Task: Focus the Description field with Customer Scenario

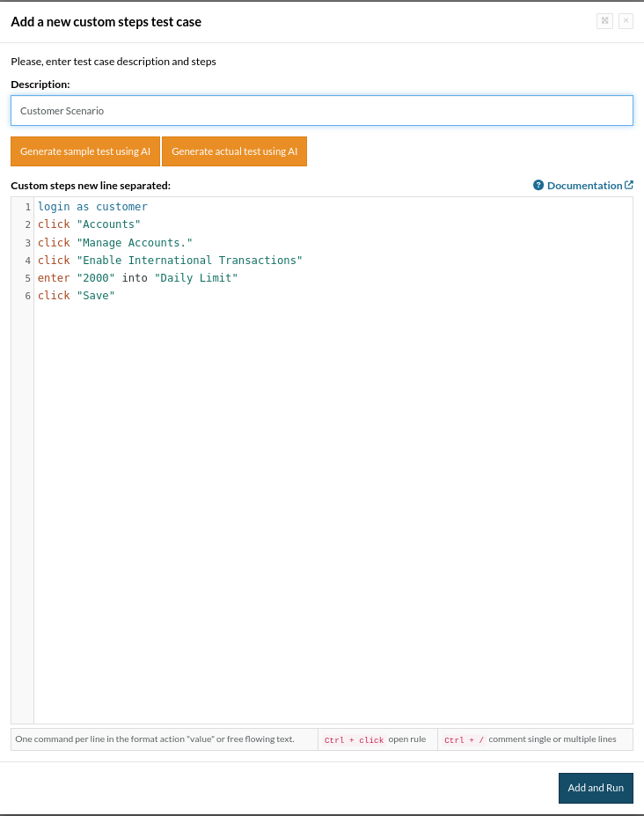Action: [321, 111]
